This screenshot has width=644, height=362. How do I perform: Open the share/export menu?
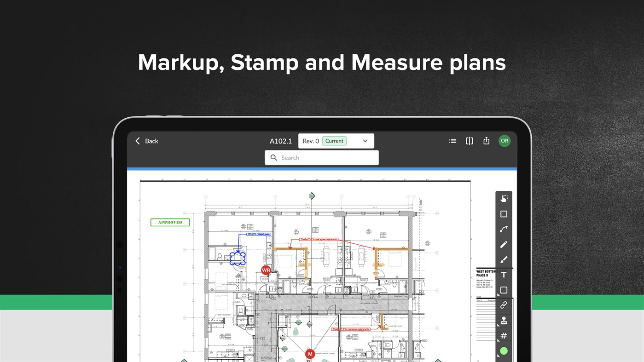pos(486,141)
